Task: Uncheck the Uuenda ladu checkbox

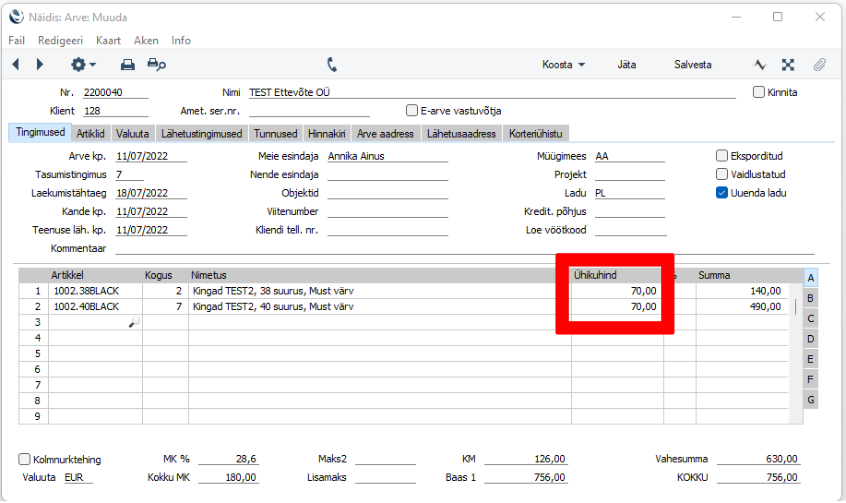Action: click(x=722, y=193)
